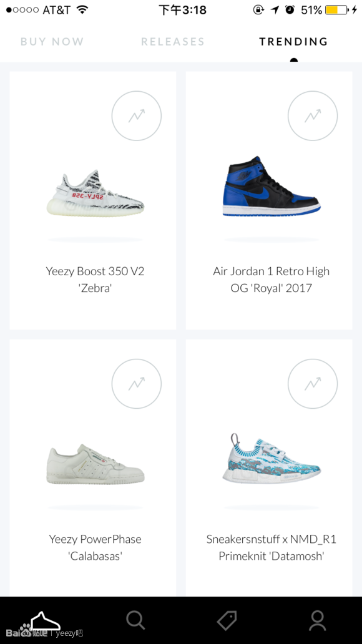
Task: Click the Yeezy Boost 350 V2 'Zebra' title
Action: [x=95, y=280]
